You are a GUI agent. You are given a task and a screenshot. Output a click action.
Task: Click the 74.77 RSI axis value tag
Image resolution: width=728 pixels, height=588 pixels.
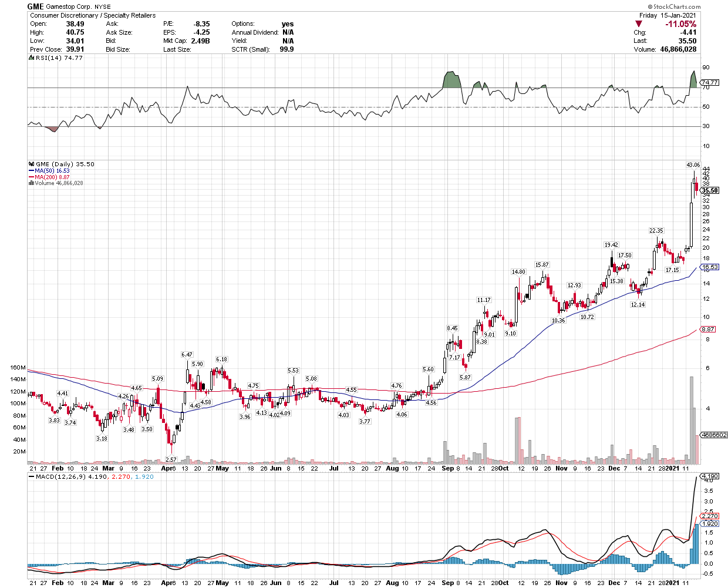pyautogui.click(x=710, y=83)
